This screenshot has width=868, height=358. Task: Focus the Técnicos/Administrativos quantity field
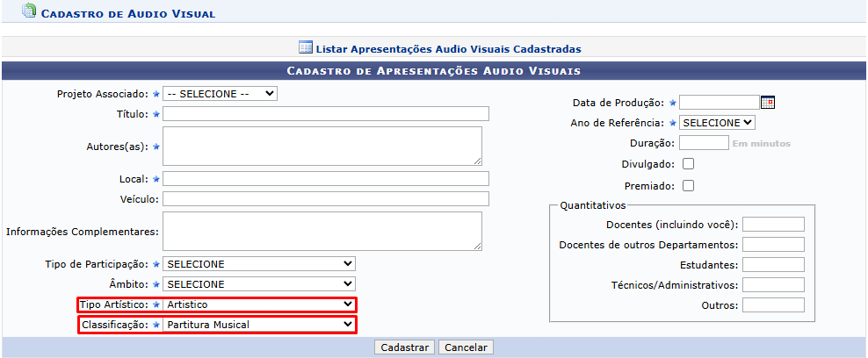tap(773, 284)
